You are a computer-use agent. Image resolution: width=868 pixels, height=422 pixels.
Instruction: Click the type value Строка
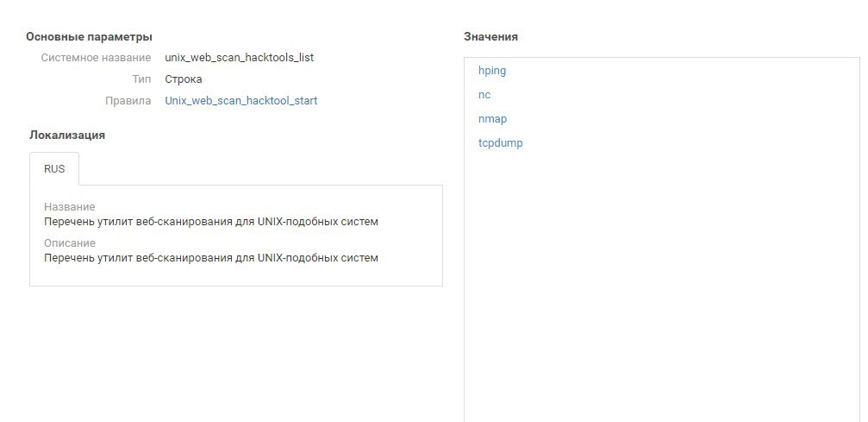[x=184, y=79]
